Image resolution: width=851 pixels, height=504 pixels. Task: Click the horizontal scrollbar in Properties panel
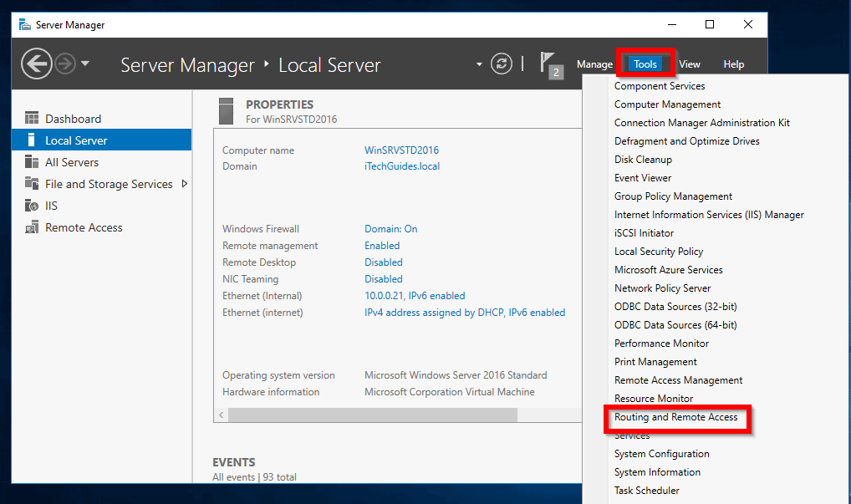(x=372, y=415)
